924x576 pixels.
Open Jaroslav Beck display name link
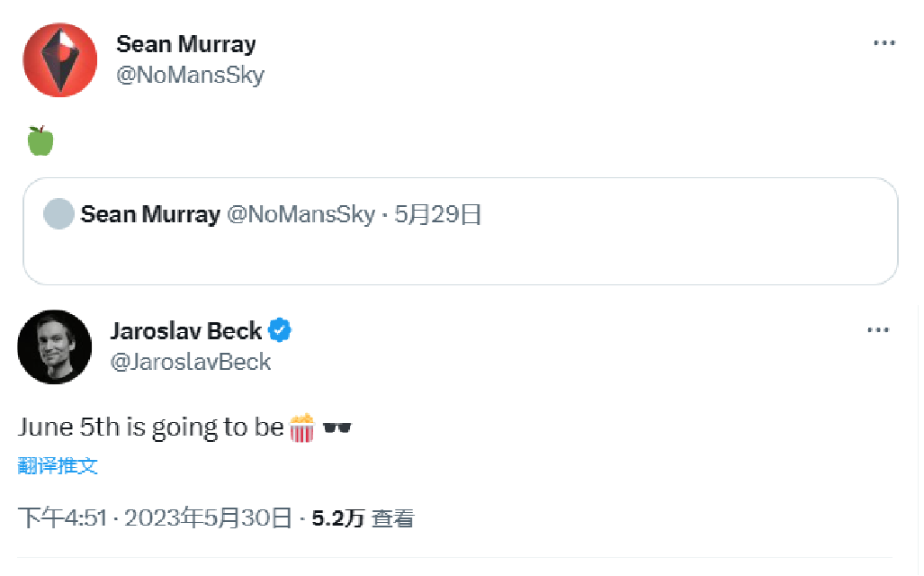186,330
